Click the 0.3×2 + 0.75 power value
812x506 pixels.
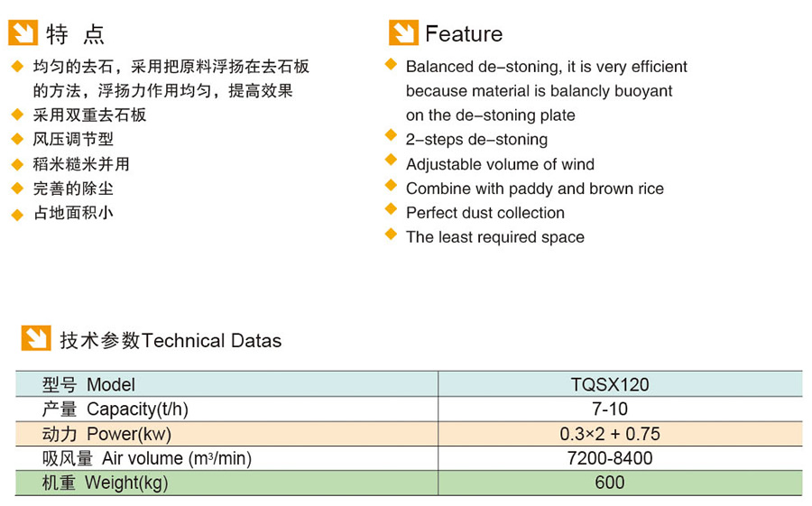pos(609,434)
